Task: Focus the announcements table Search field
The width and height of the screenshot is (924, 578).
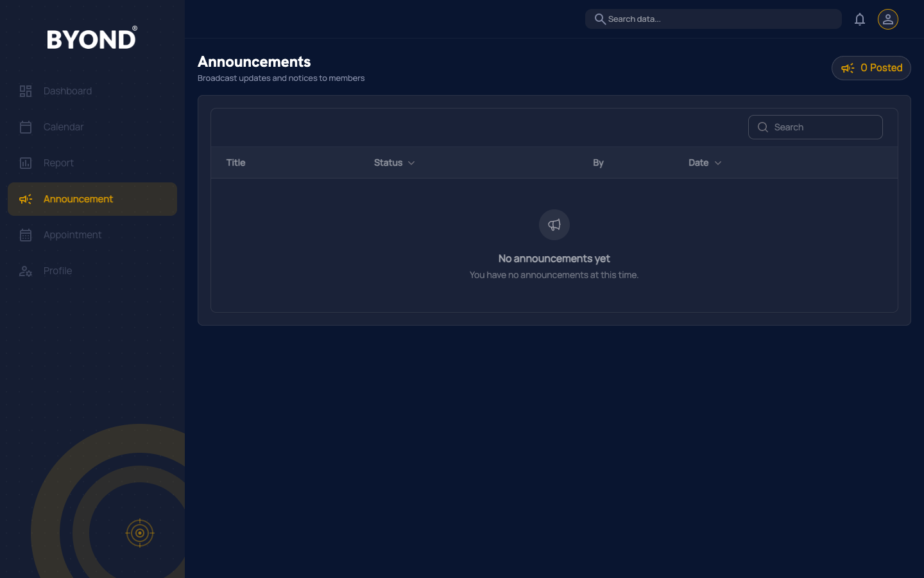Action: click(x=816, y=127)
